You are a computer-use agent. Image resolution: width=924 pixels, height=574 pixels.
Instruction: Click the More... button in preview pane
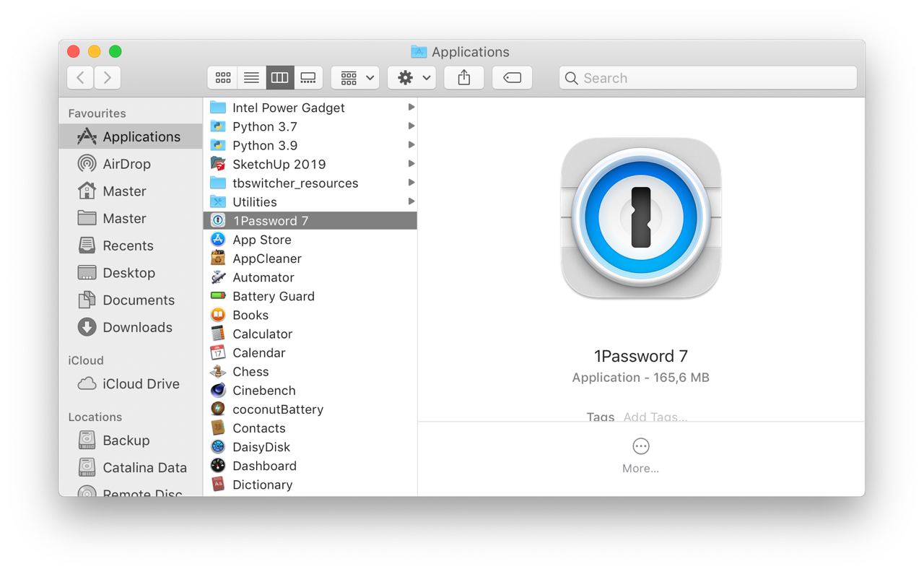point(641,456)
